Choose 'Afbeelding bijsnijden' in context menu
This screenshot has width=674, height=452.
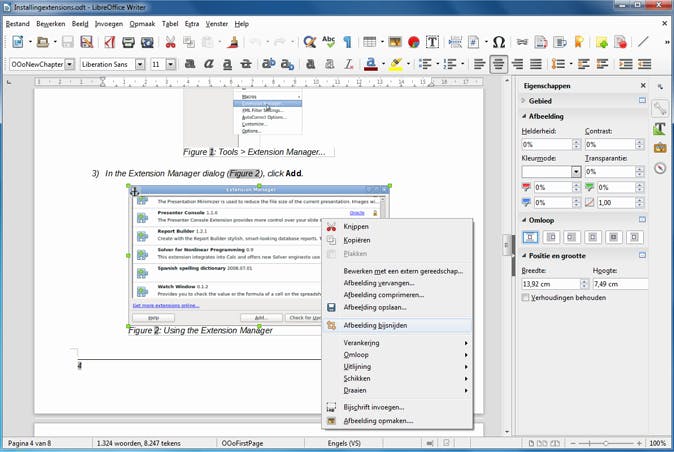375,325
